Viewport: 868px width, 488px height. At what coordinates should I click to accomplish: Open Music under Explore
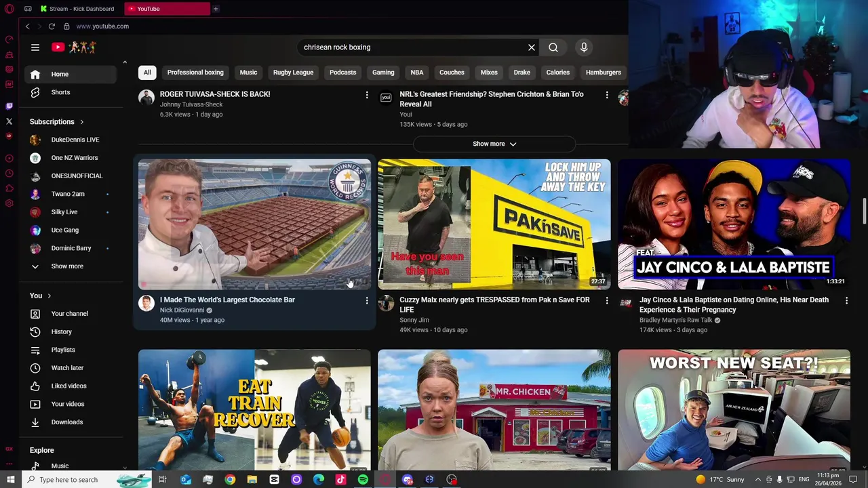pos(71,466)
